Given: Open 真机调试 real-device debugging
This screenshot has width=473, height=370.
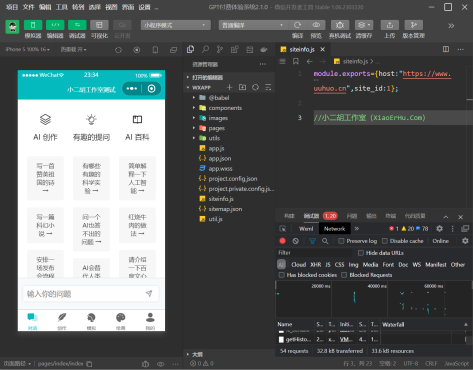Looking at the screenshot, I should 340,25.
